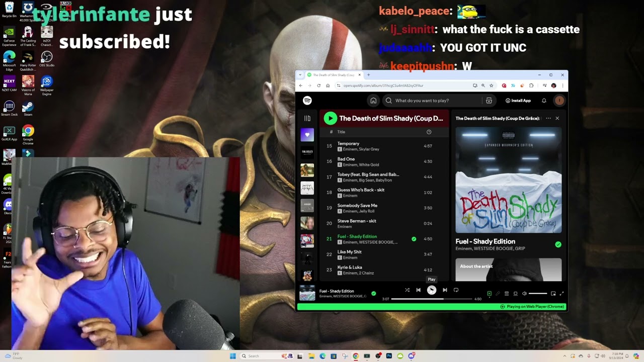Adjust the Spotify volume slider

tap(538, 294)
